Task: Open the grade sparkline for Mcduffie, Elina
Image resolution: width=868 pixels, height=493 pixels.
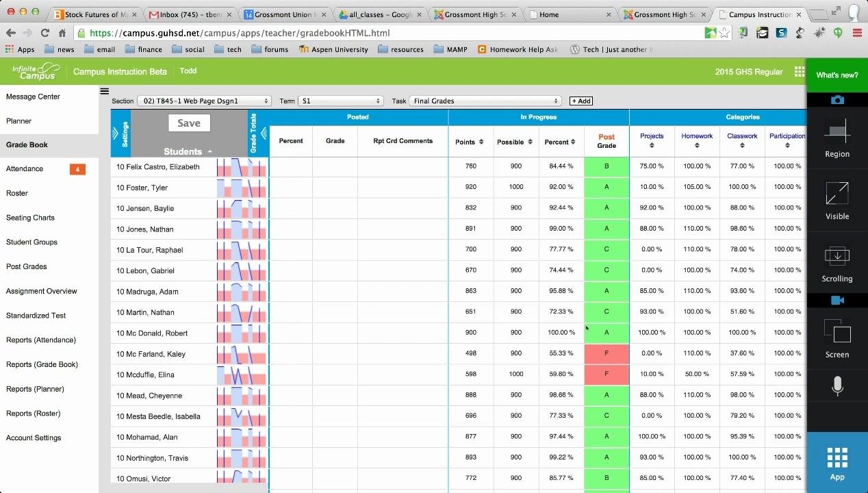Action: click(x=242, y=375)
